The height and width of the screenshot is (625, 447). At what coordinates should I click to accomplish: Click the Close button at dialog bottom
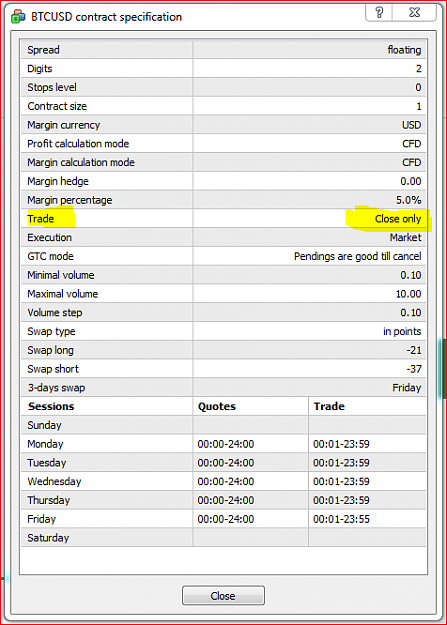tap(223, 596)
